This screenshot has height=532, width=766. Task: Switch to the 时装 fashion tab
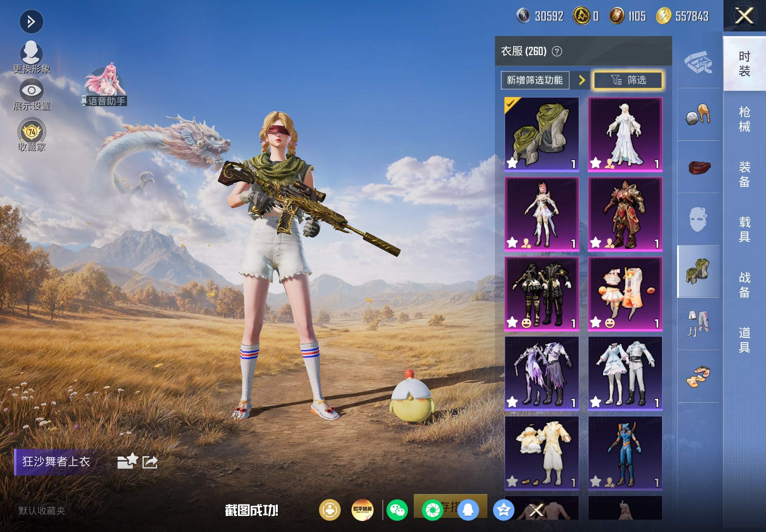pyautogui.click(x=744, y=64)
